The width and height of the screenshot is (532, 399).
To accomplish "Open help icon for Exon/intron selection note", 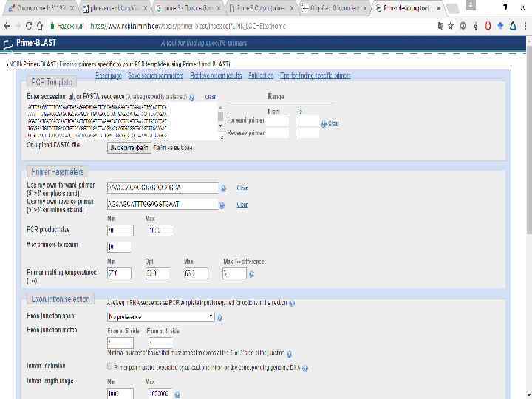I will 292,304.
